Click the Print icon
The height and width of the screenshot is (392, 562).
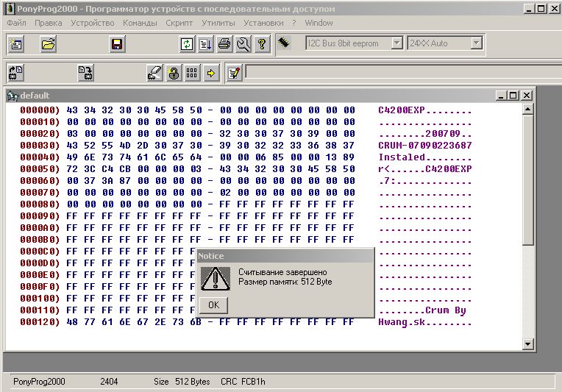224,44
